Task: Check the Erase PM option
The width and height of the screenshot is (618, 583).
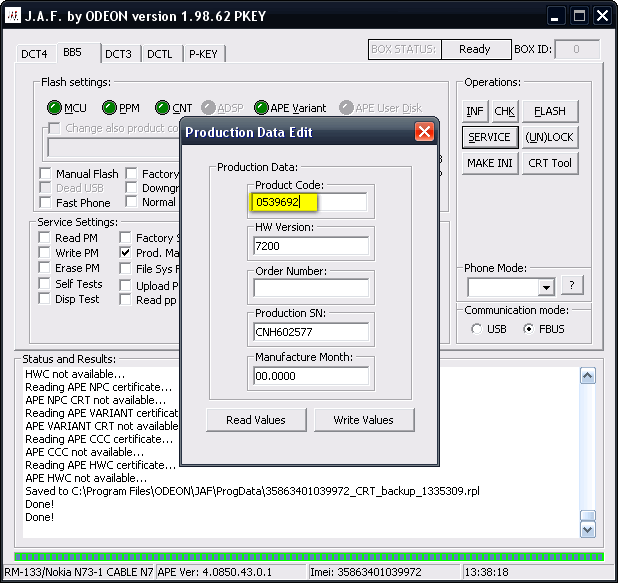Action: point(44,268)
